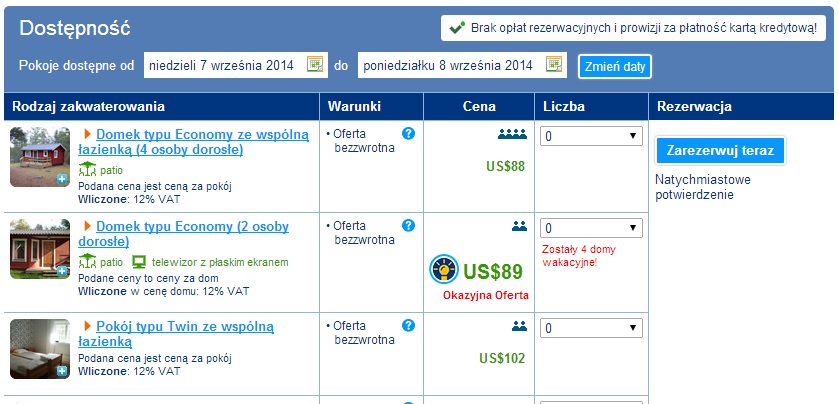Click the check-out date field poniedziałku 8 września 2014
The height and width of the screenshot is (404, 839).
coord(462,65)
